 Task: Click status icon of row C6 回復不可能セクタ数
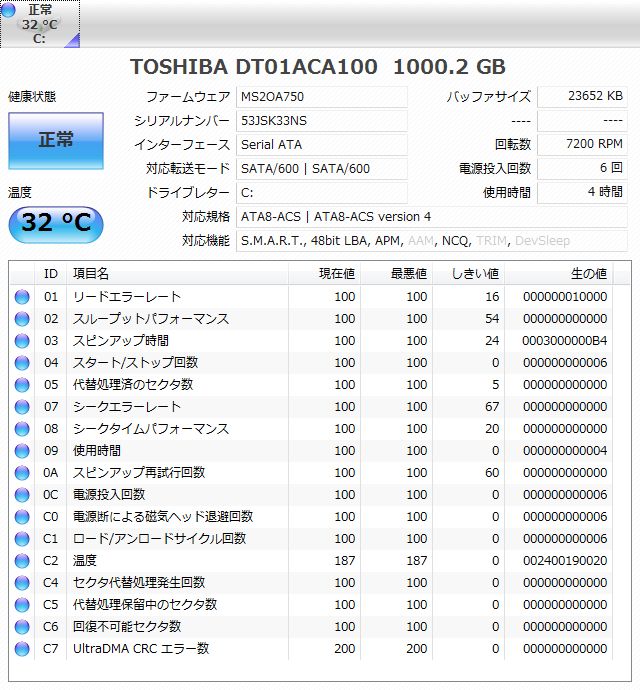[22, 627]
